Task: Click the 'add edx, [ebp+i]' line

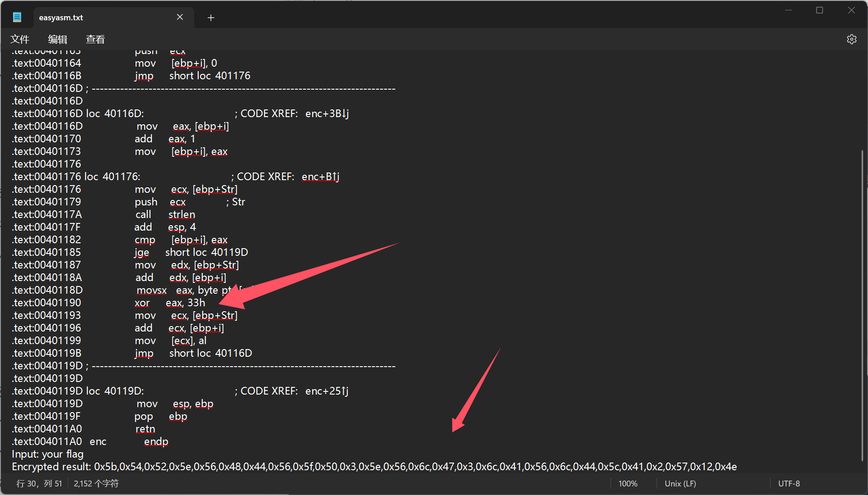Action: tap(119, 277)
